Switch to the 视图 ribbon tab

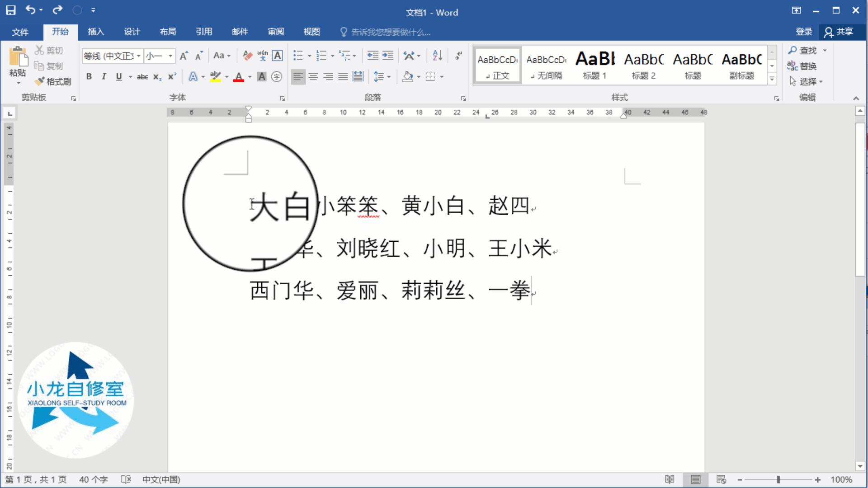(311, 32)
